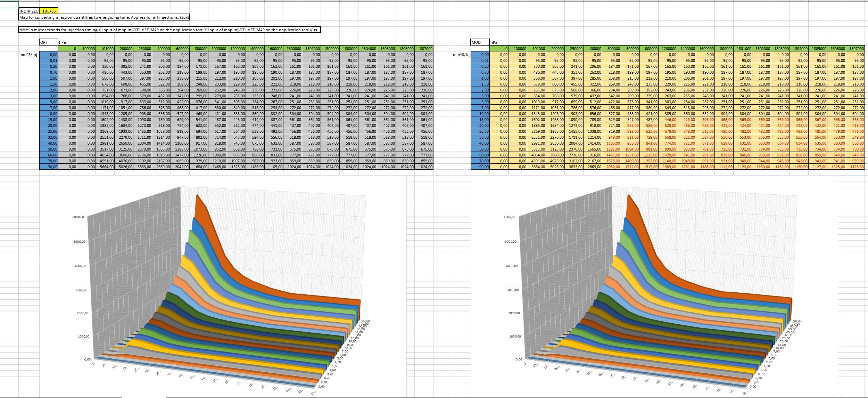Select red value 549,00 in MOD table
868x398 pixels.
855,137
